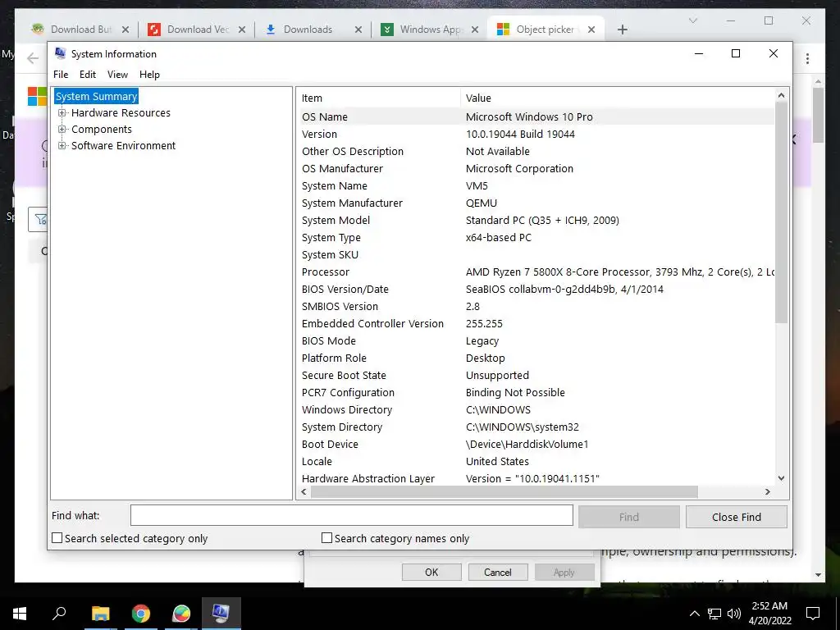Image resolution: width=840 pixels, height=630 pixels.
Task: Open taskbar clock showing 2:52 AM
Action: tap(769, 614)
